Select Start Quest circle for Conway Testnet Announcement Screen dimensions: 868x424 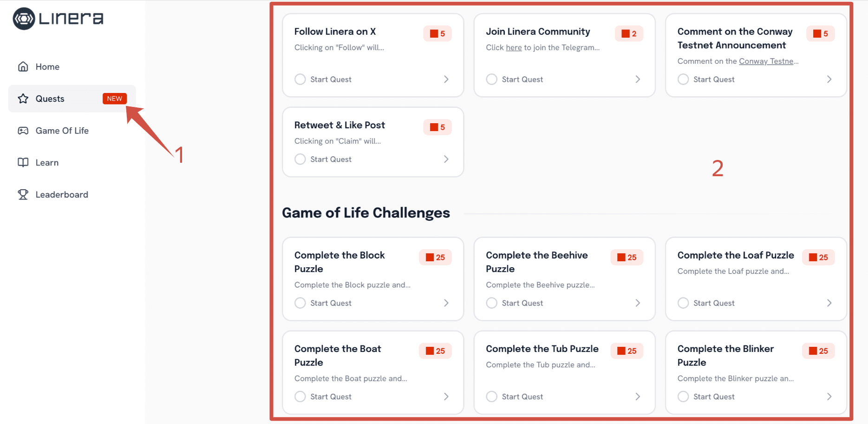click(683, 79)
